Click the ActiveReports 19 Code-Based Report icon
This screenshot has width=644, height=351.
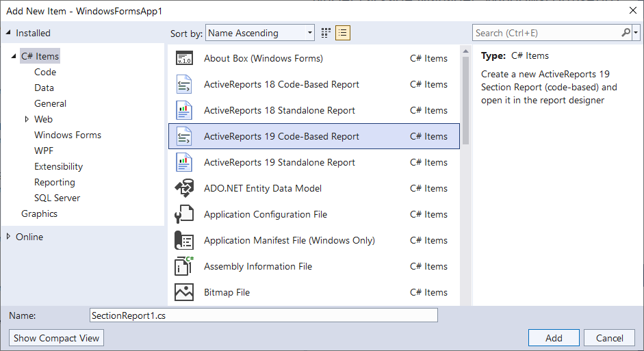click(x=184, y=136)
